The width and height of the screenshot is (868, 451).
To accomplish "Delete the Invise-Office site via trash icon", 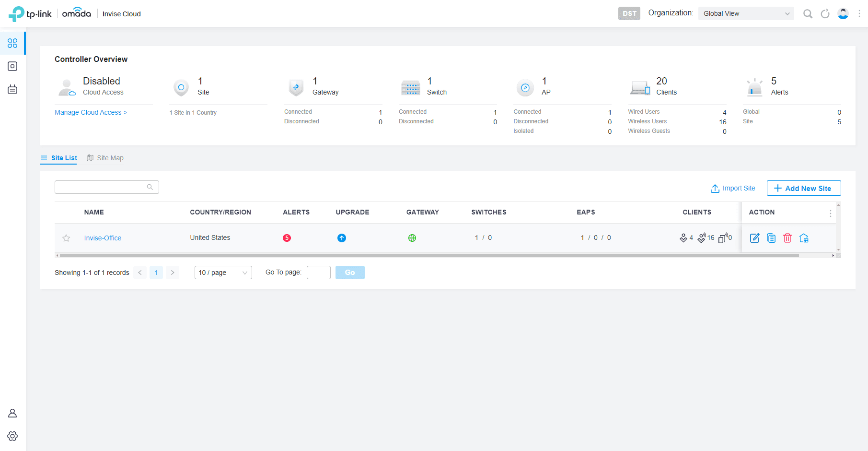I will point(787,238).
